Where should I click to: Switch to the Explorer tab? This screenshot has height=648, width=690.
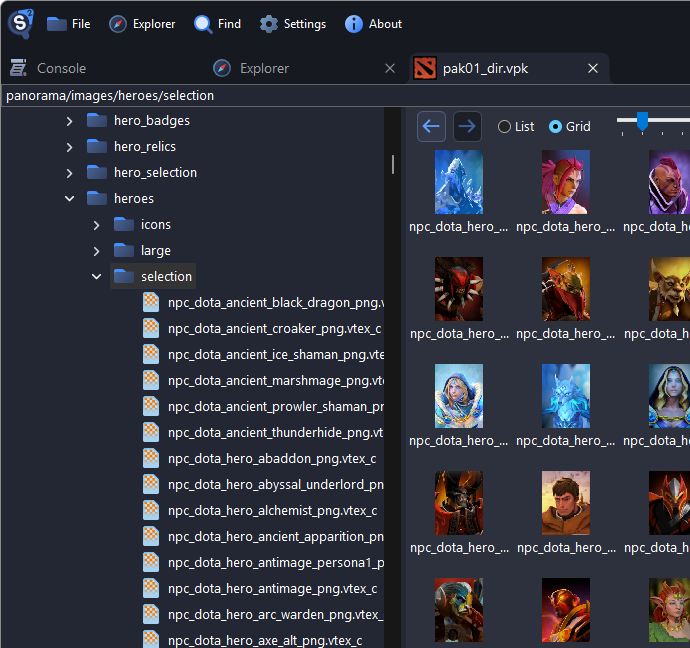(x=264, y=68)
